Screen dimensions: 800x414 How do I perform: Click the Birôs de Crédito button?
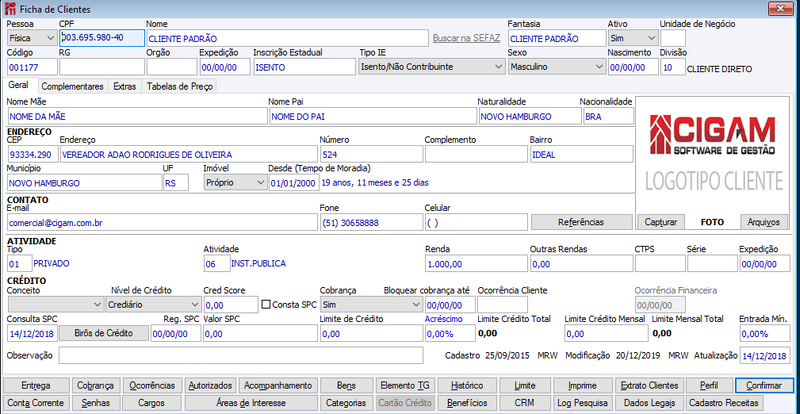pyautogui.click(x=104, y=333)
